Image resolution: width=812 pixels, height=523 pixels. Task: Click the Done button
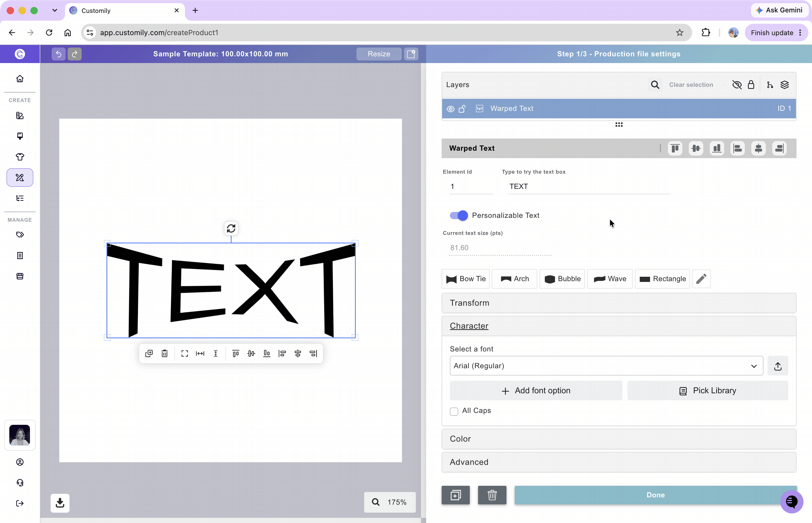pyautogui.click(x=655, y=495)
